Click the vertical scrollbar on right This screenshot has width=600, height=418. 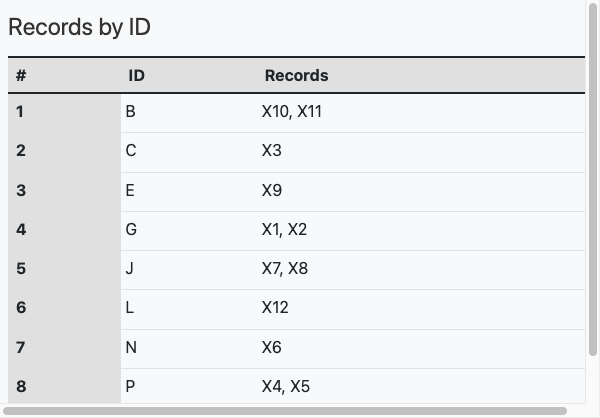coord(591,180)
